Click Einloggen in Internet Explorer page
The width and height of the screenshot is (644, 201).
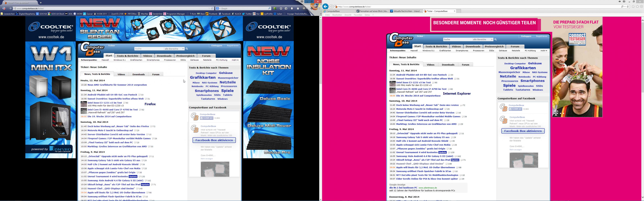[x=526, y=36]
